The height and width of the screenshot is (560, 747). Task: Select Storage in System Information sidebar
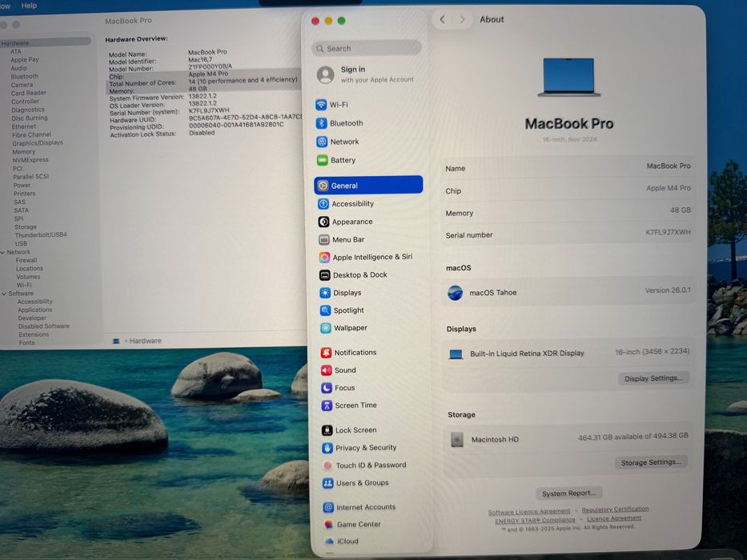pos(26,227)
